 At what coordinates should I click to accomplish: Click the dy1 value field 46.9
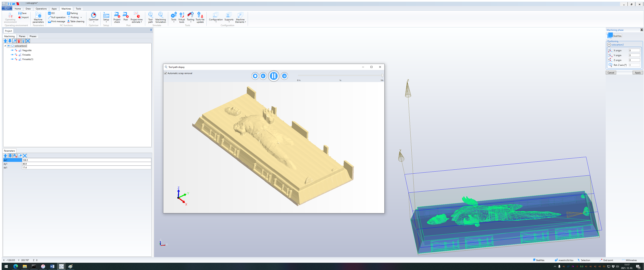point(86,164)
